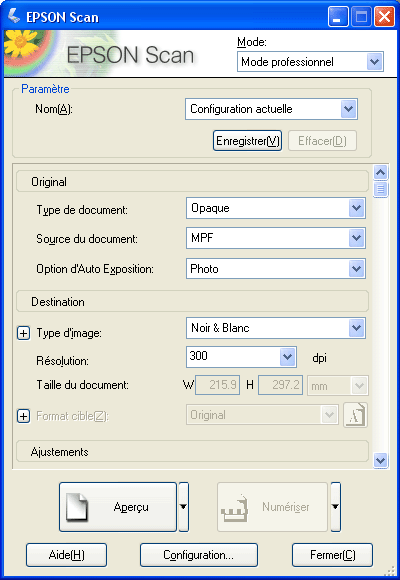Click the Numériser scan button
The image size is (400, 580).
click(x=272, y=507)
